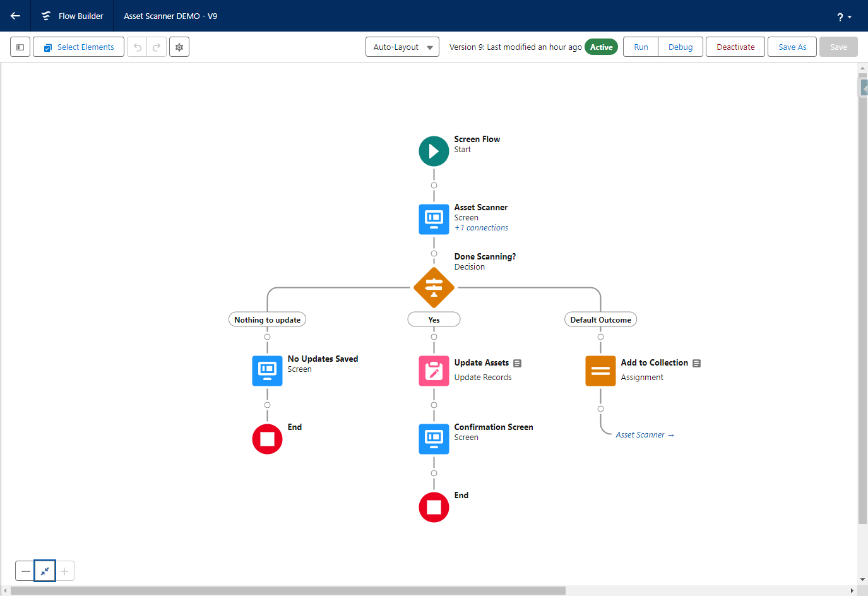Image resolution: width=868 pixels, height=596 pixels.
Task: Click Save As button
Action: click(792, 47)
